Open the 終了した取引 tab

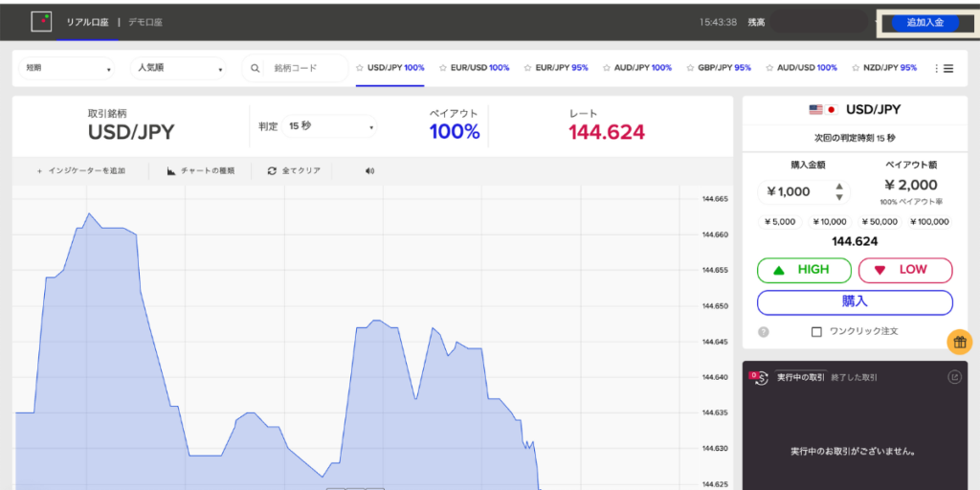(854, 378)
